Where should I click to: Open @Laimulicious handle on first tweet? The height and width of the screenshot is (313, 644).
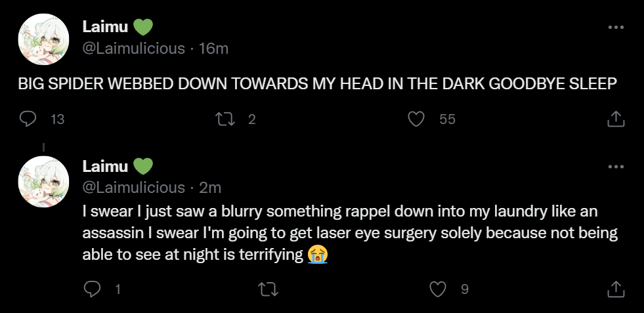(133, 48)
